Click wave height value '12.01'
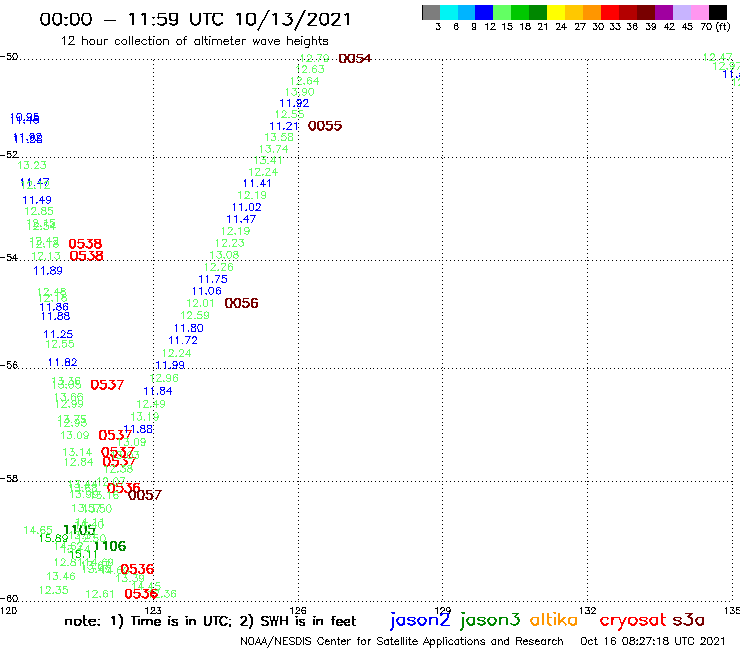740x650 pixels. pos(201,303)
